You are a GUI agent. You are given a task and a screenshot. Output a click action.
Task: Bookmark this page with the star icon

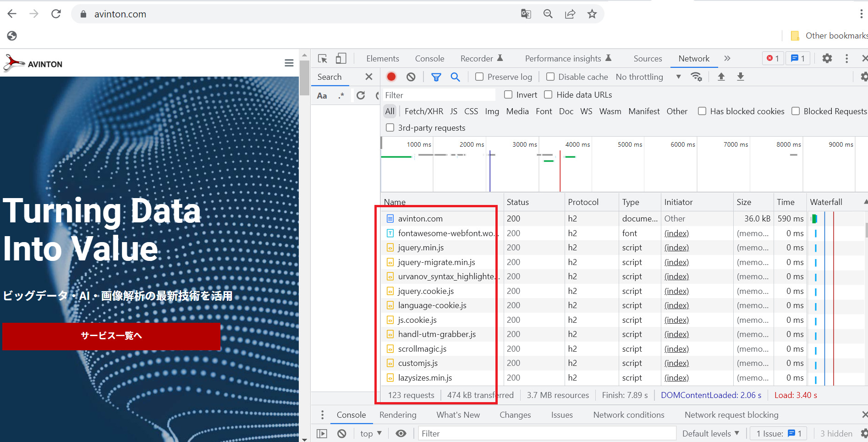(592, 14)
